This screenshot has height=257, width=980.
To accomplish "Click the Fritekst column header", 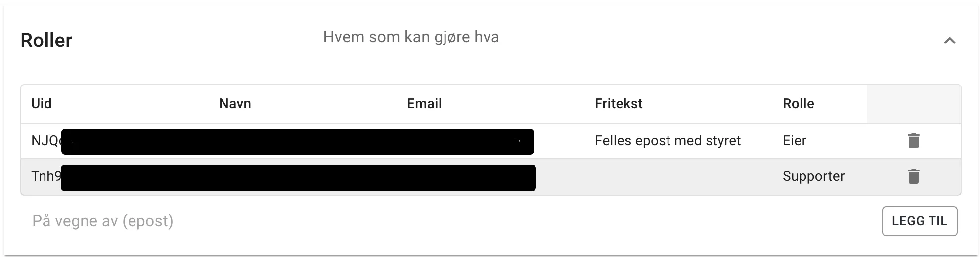I will click(x=618, y=104).
